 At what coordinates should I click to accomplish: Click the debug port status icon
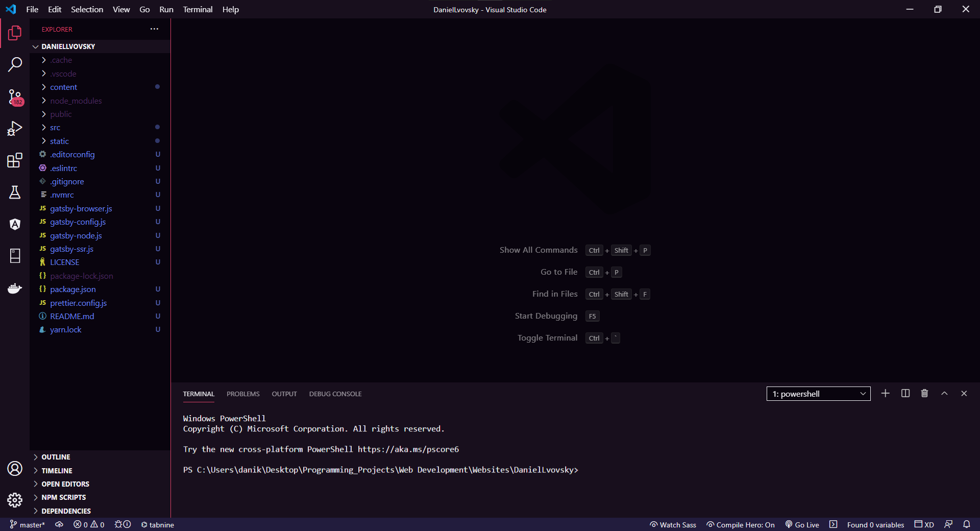pos(123,524)
